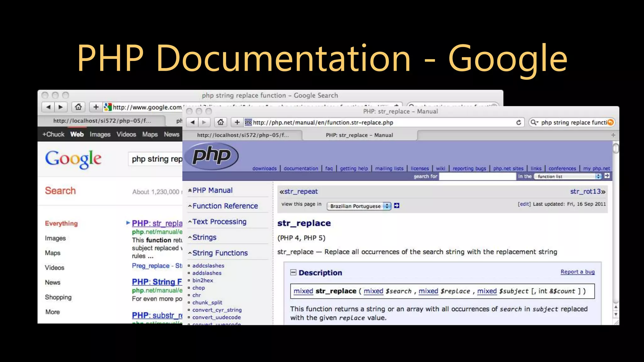Open Videos in the Google top bar
Screen dimensions: 644x362
126,134
